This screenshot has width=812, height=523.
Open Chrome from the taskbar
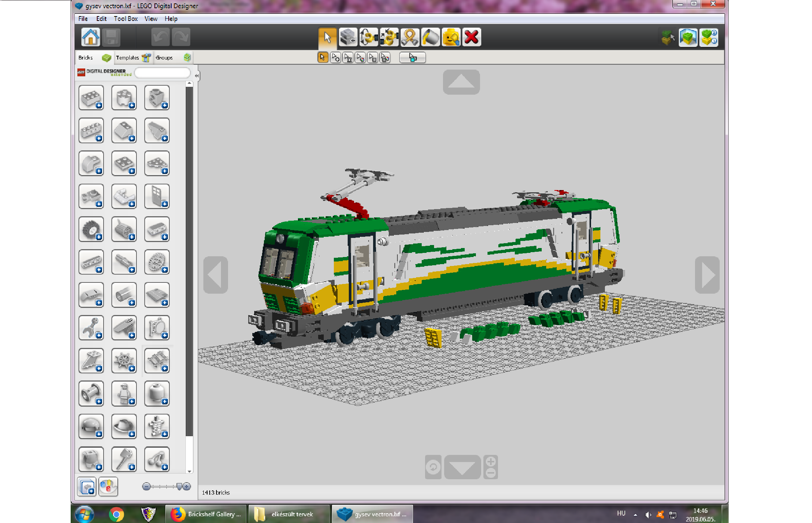point(116,514)
